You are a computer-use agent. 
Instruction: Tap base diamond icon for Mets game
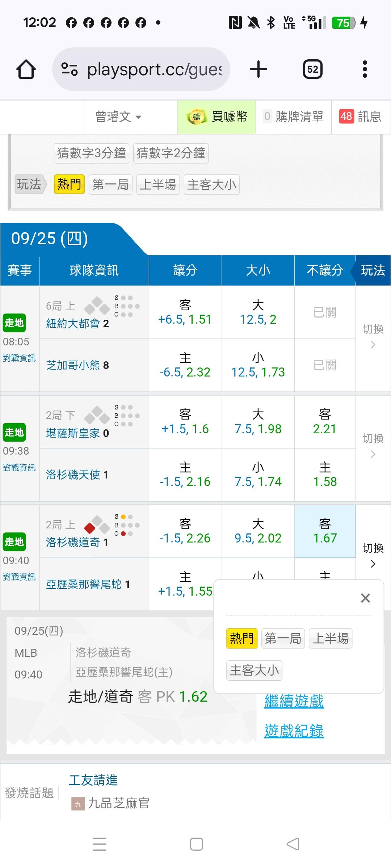click(97, 306)
